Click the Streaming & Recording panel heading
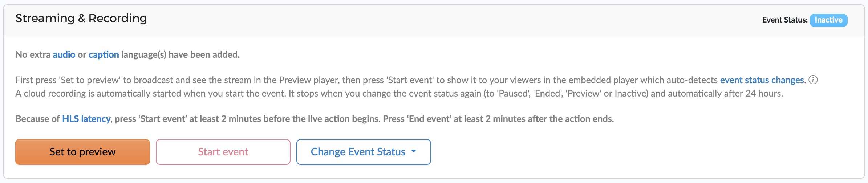The height and width of the screenshot is (183, 868). (x=81, y=18)
